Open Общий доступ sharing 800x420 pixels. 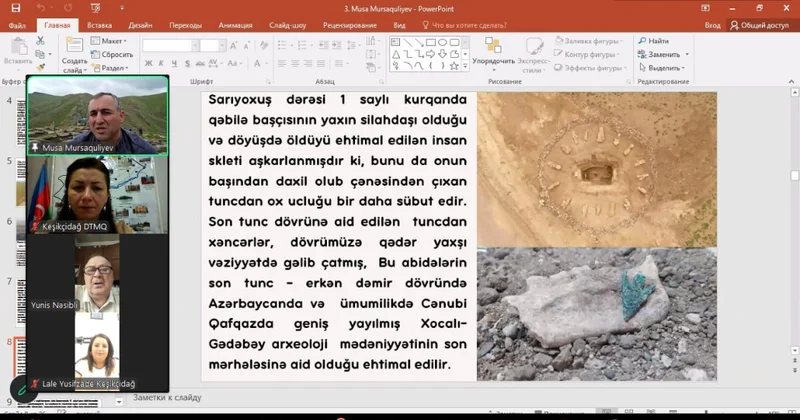click(x=759, y=25)
